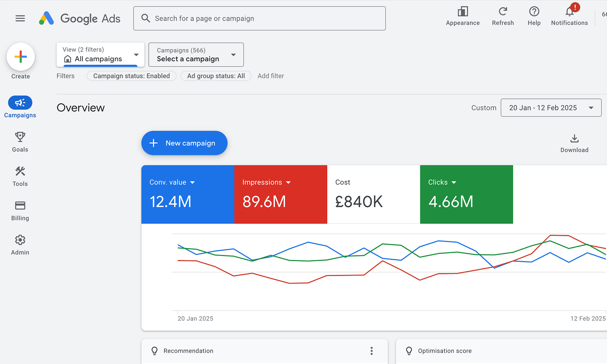Expand the Select a campaign dropdown
Viewport: 607px width, 364px height.
[196, 55]
